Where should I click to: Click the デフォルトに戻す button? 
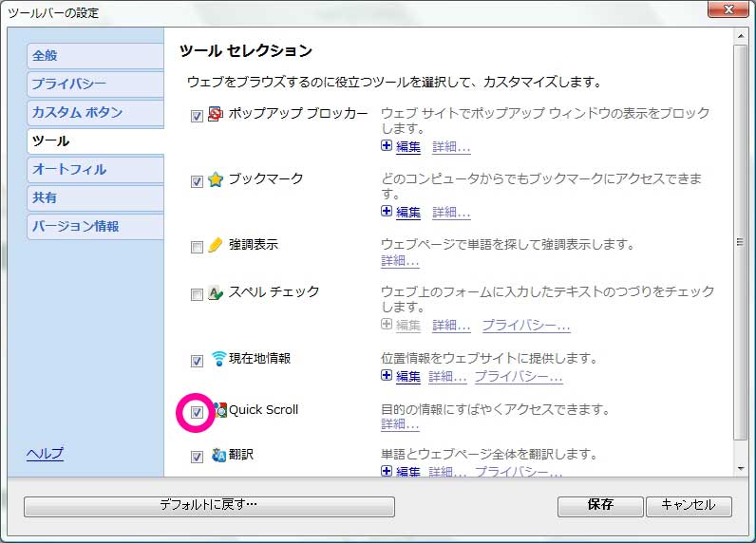208,505
